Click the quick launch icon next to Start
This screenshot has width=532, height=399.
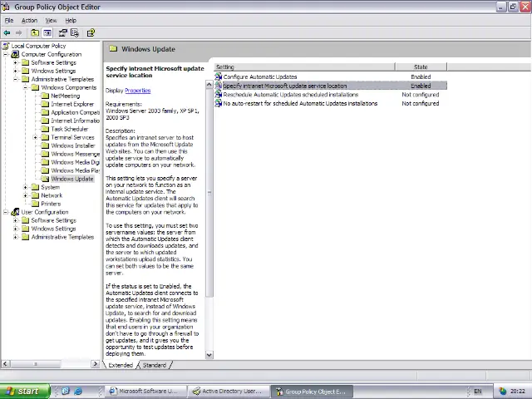click(66, 391)
